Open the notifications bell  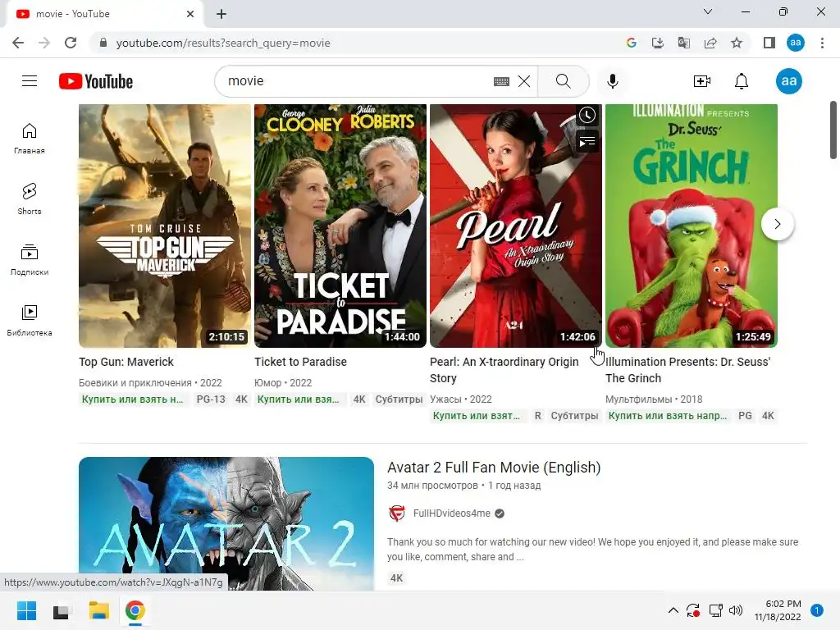click(742, 81)
